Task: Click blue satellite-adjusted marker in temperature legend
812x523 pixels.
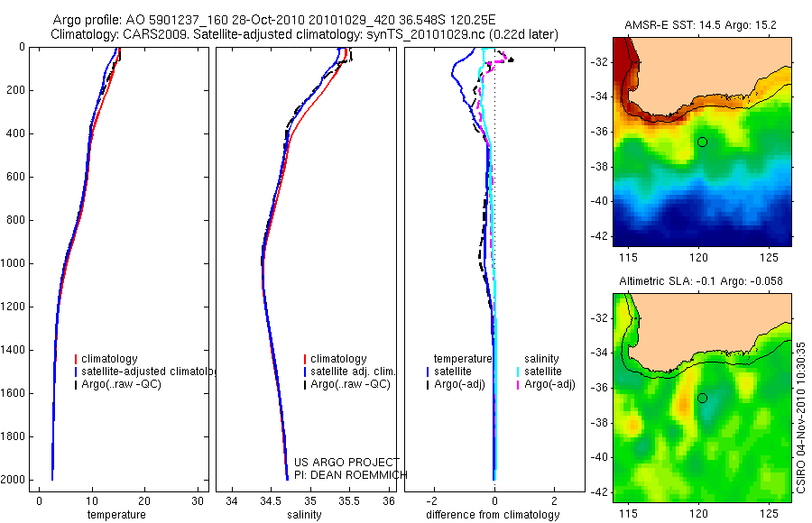Action: 76,372
